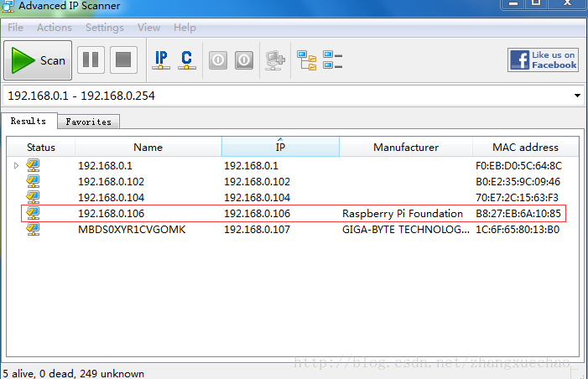Click MAC address 70:E7:2C:15:63:F3
The width and height of the screenshot is (588, 379).
click(x=517, y=198)
